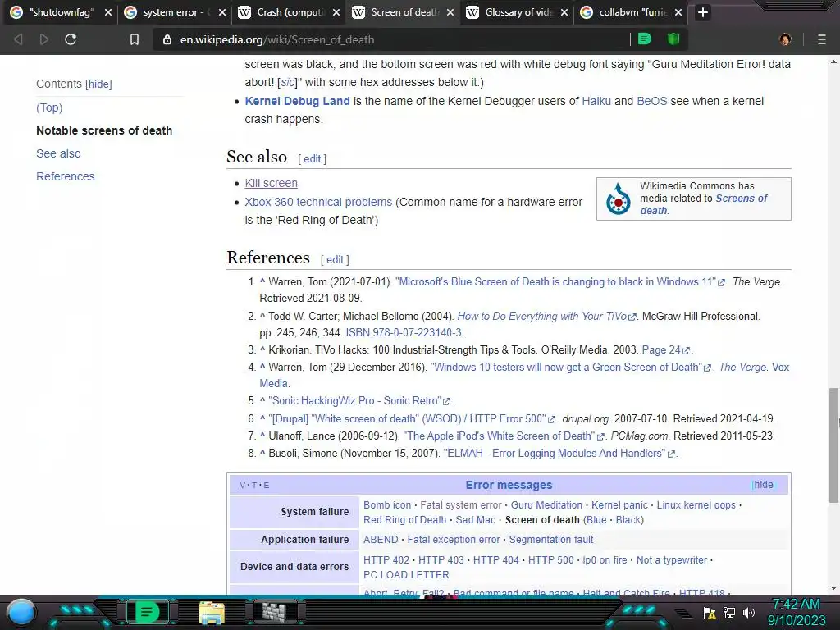Open the Start orb on taskbar

tap(21, 612)
